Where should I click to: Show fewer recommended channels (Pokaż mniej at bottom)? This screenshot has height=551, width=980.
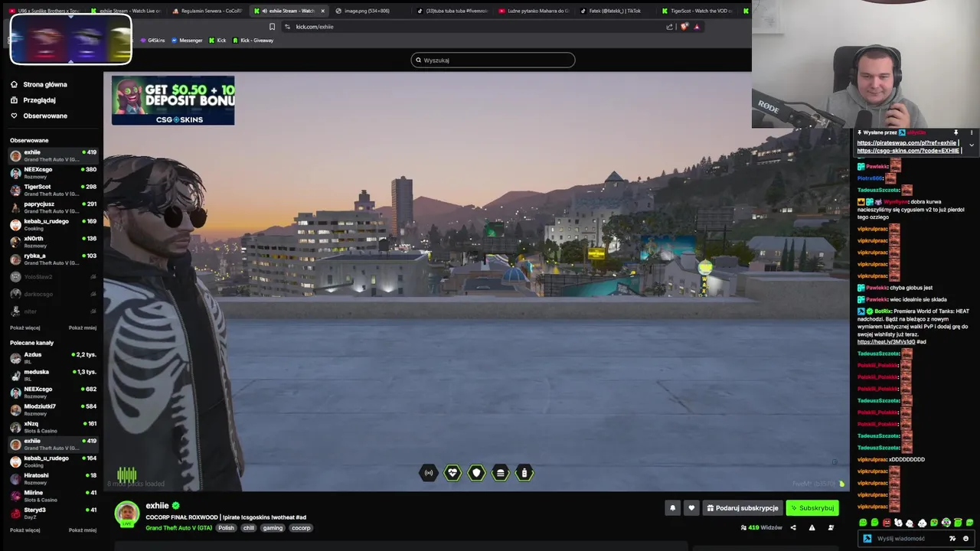83,530
